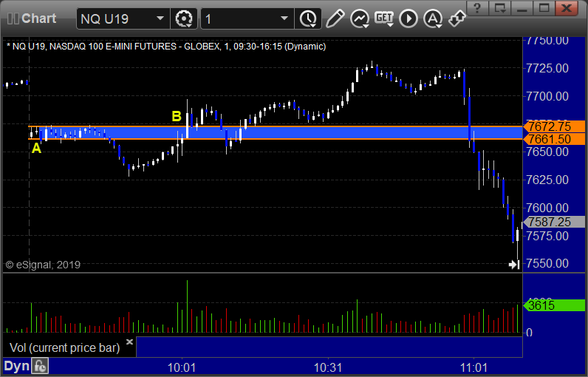Image resolution: width=588 pixels, height=377 pixels.
Task: Click the 7700.00 price axis label
Action: click(547, 96)
